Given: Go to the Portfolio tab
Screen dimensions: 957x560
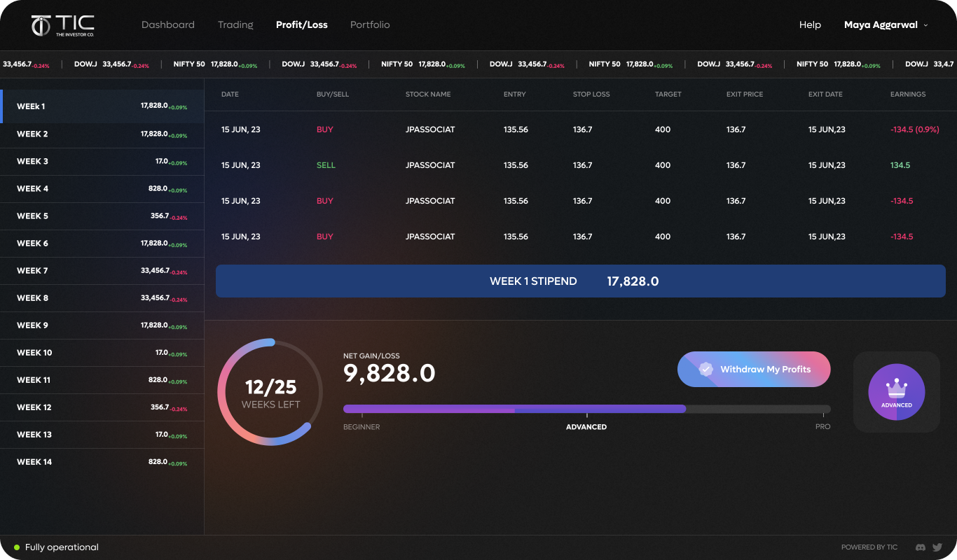Looking at the screenshot, I should pos(370,24).
